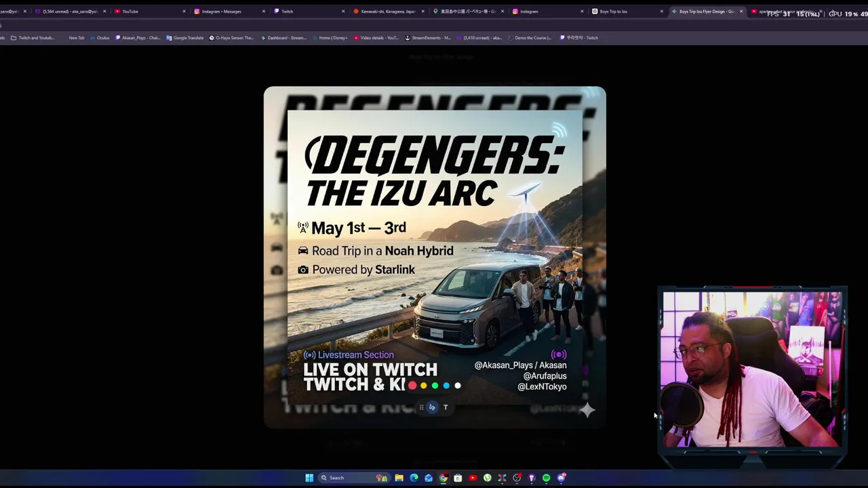Open the Mail app in taskbar

point(429,478)
